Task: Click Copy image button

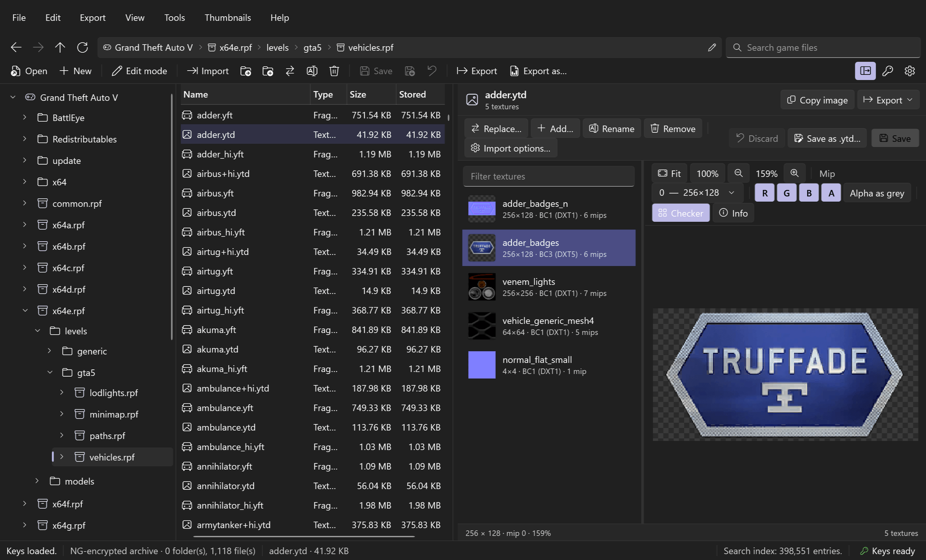Action: [x=817, y=100]
